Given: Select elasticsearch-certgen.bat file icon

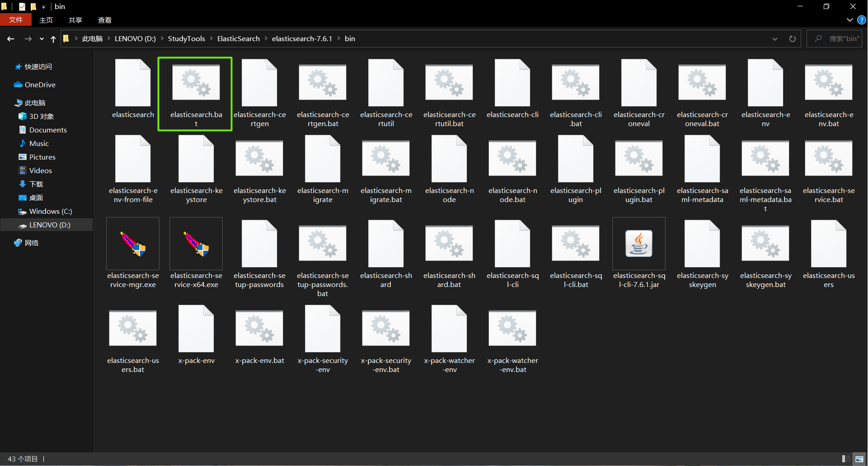Looking at the screenshot, I should pyautogui.click(x=323, y=82).
